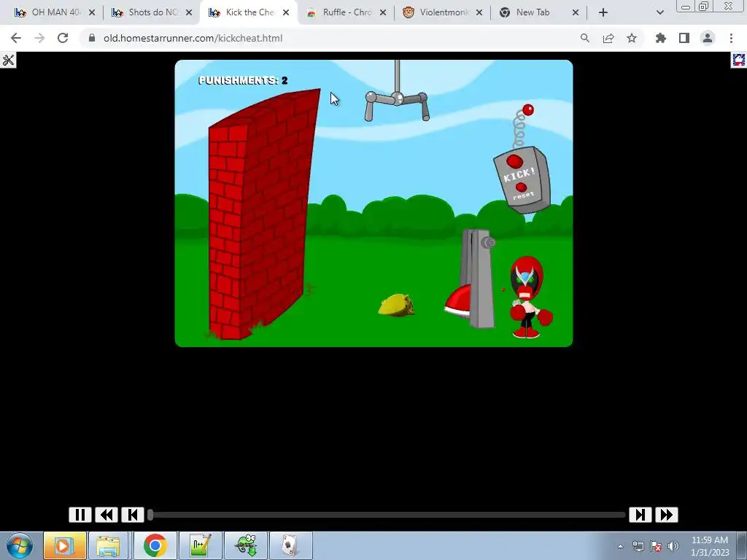Click the Chrome taskbar icon
Screen dimensions: 747x560
(x=155, y=545)
